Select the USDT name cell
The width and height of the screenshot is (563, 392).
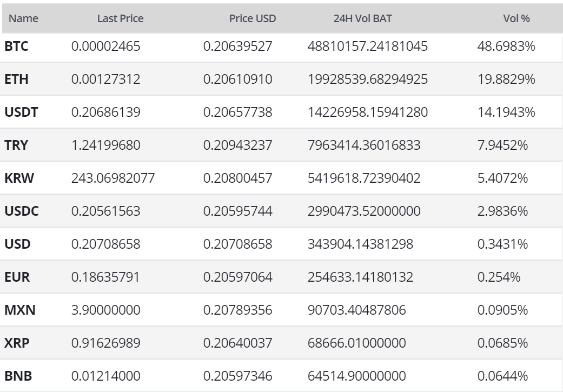21,112
